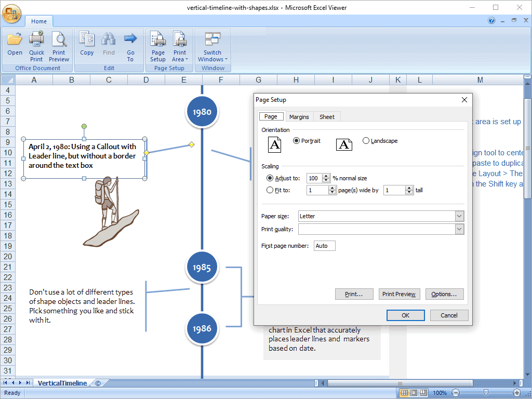Click the round Office button
Viewport: 532px width, 399px height.
coord(11,14)
